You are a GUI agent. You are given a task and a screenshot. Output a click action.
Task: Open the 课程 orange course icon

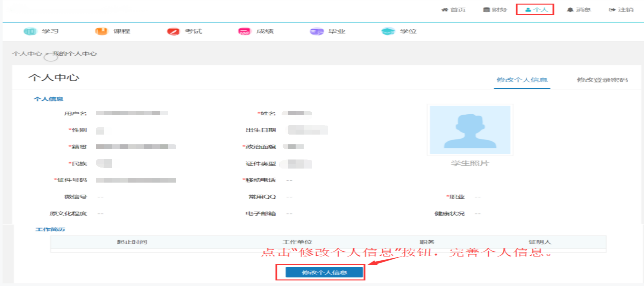coord(101,31)
